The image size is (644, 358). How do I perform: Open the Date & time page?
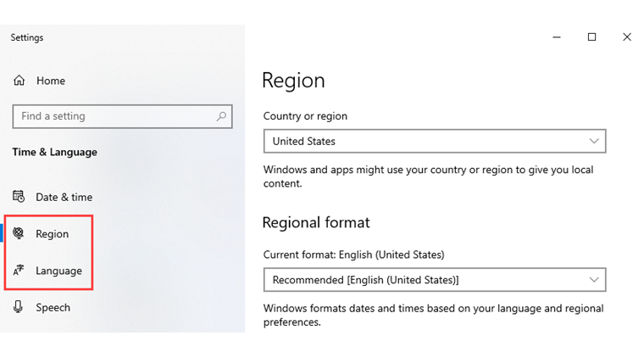[64, 197]
